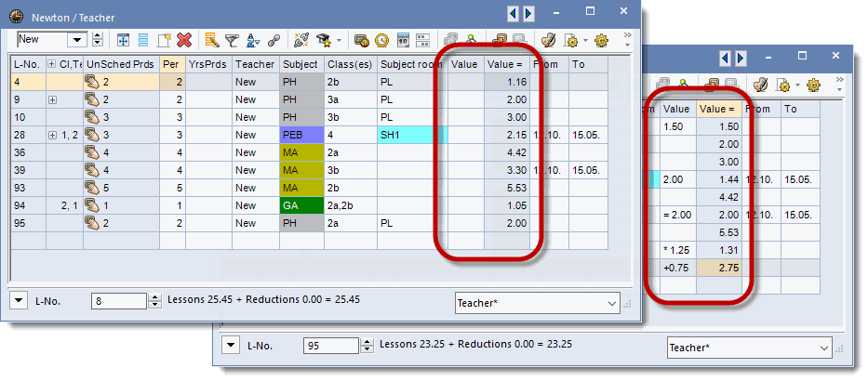This screenshot has width=868, height=381.
Task: Click the Value = column header in back window
Action: pyautogui.click(x=717, y=109)
